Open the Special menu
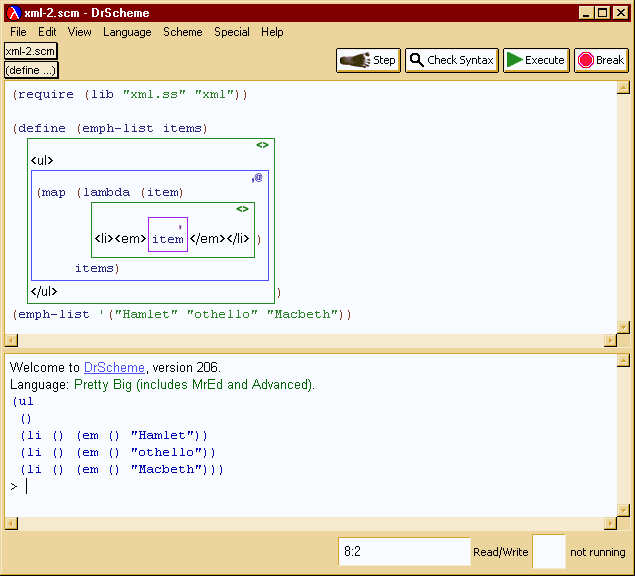The image size is (635, 576). (232, 32)
